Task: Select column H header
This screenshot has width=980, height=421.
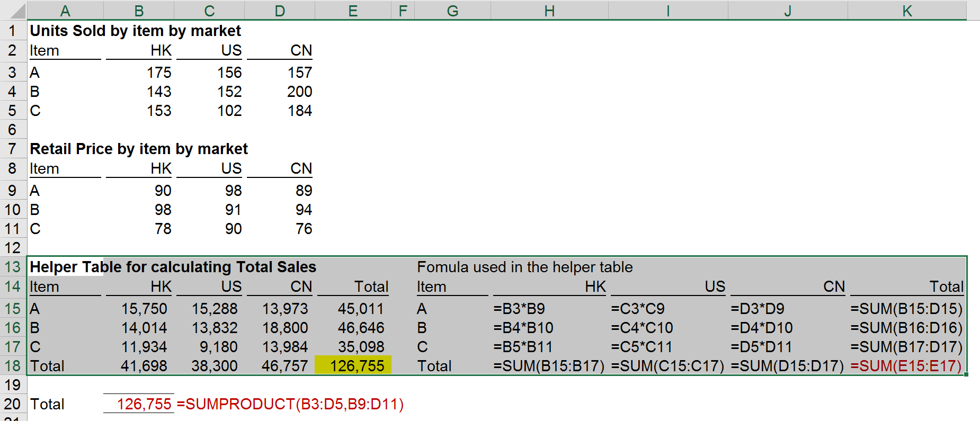Action: tap(549, 11)
